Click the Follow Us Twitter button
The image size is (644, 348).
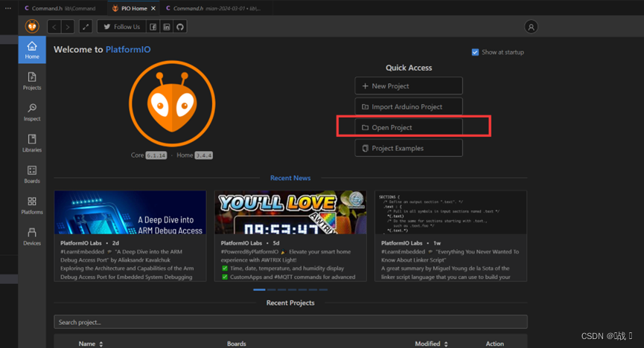coord(121,27)
